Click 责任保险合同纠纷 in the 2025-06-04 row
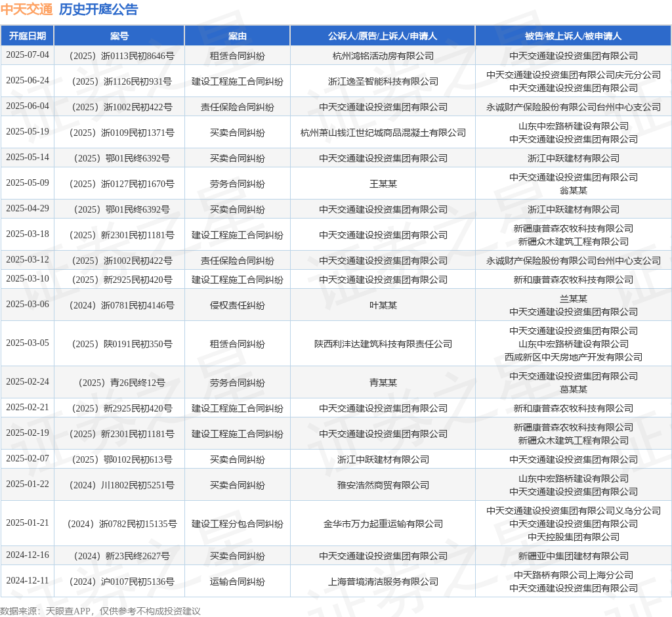Image resolution: width=672 pixels, height=617 pixels. pos(238,107)
